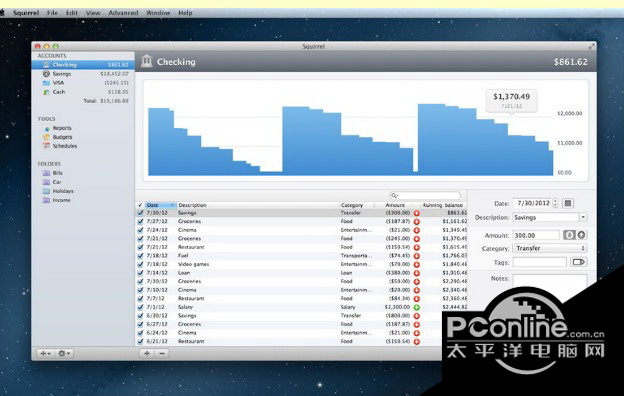Click the date stepper arrows next to 7/30/2012
Viewport: 624px width, 396px height.
pos(556,203)
